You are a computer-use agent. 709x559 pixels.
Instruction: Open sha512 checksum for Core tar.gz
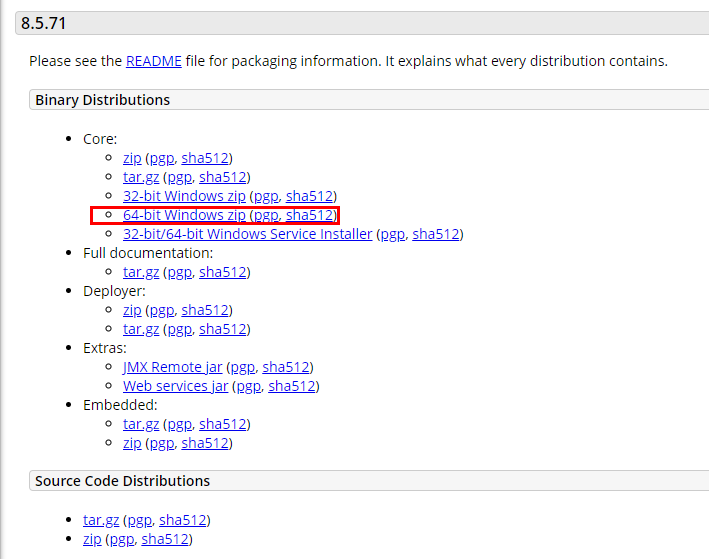click(223, 177)
